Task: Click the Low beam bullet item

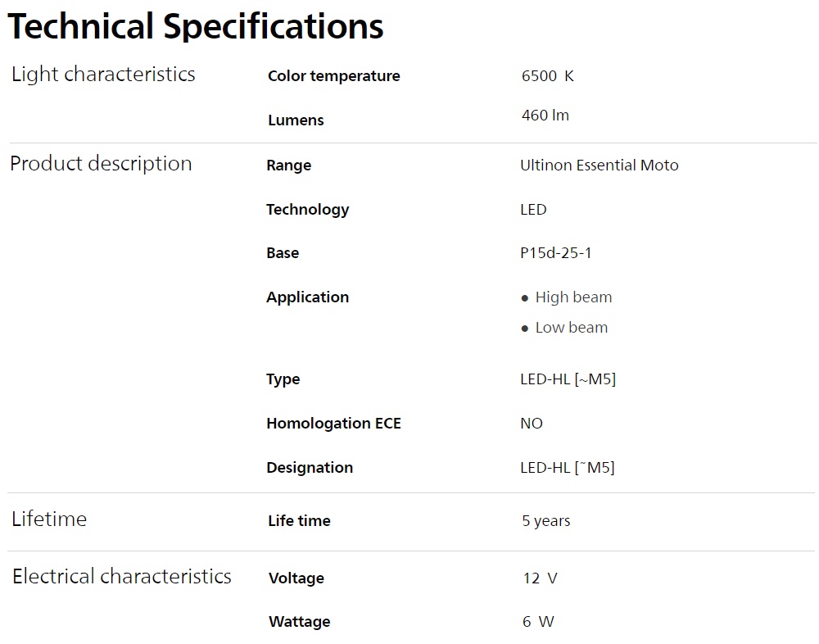Action: tap(564, 328)
